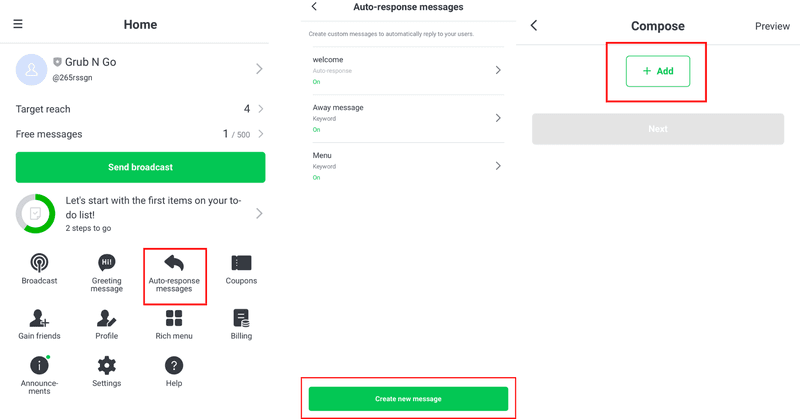The image size is (800, 419).
Task: Open the Settings gear icon
Action: (107, 365)
